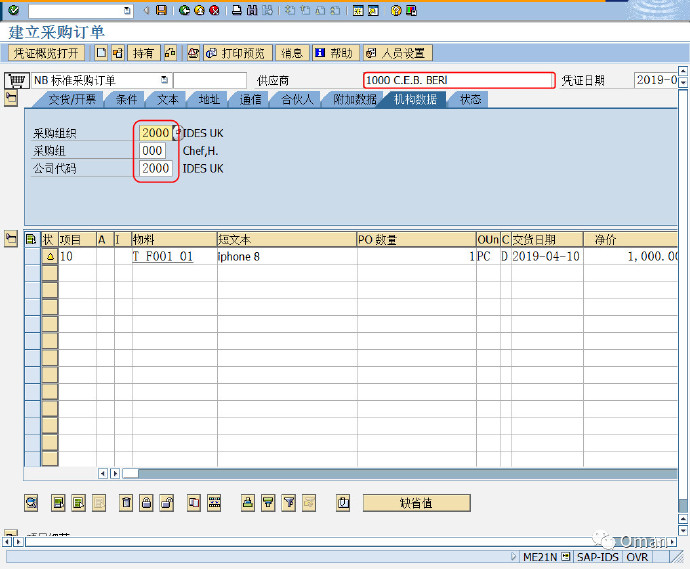This screenshot has width=690, height=569.
Task: Click the Customize local layout icon
Action: point(411,11)
